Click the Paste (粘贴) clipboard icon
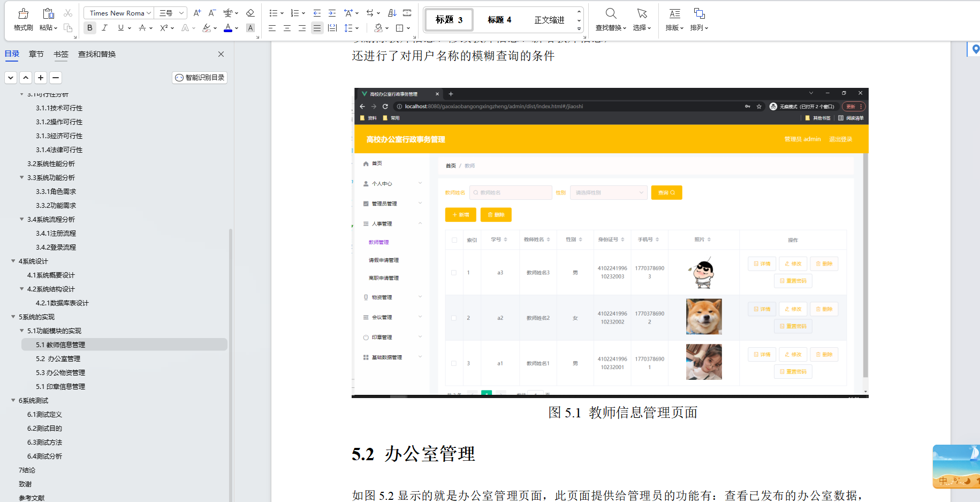 [48, 13]
